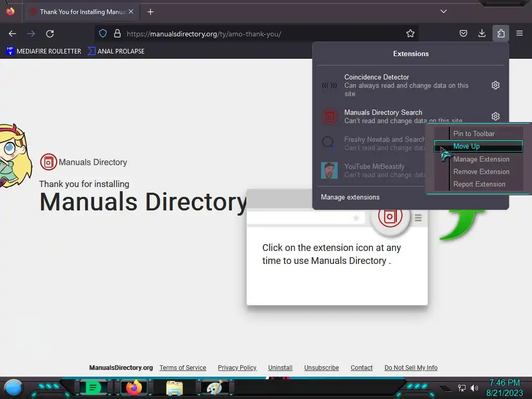
Task: Open the Downloads panel
Action: tap(482, 33)
